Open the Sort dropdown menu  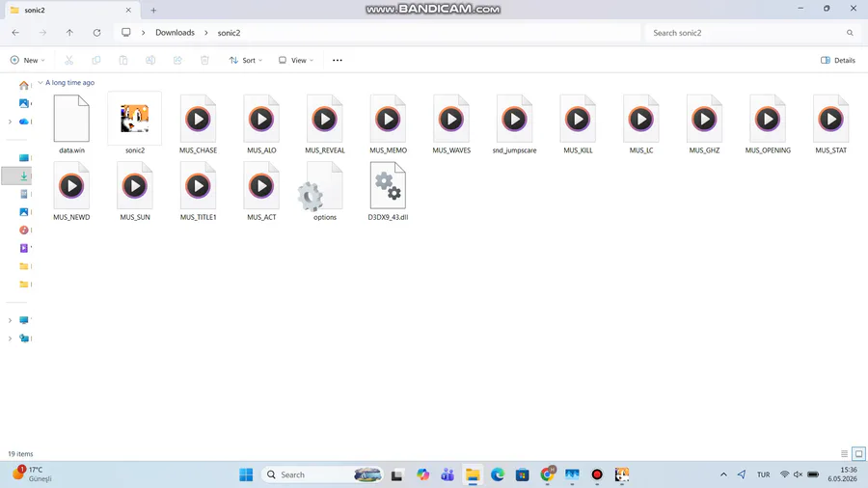pos(246,61)
